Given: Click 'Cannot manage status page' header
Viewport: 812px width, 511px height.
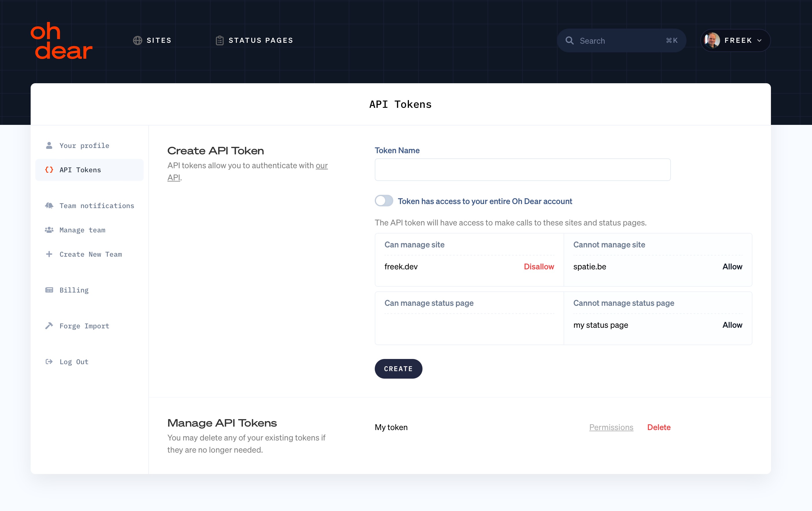Looking at the screenshot, I should point(623,303).
